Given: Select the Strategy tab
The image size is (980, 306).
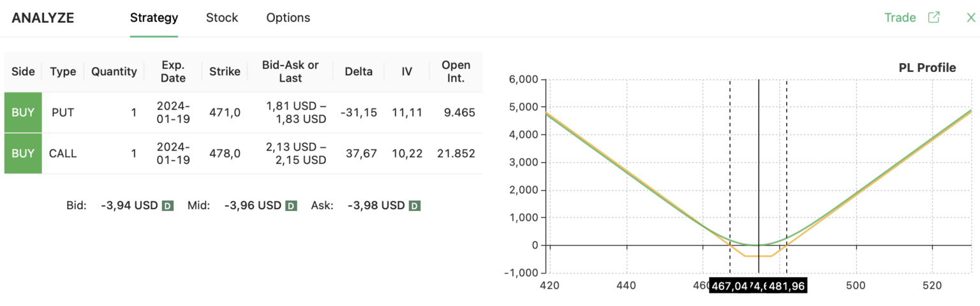Looking at the screenshot, I should point(154,18).
